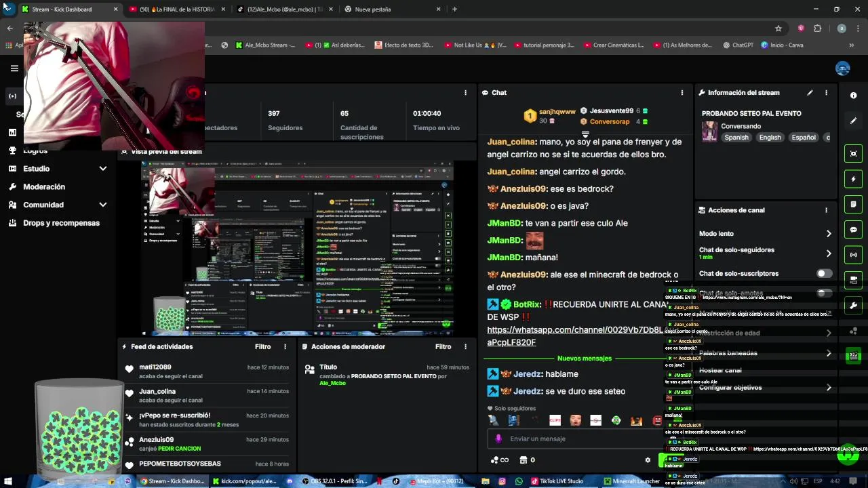Click PEDIR CANCION redemption text

pos(179,449)
